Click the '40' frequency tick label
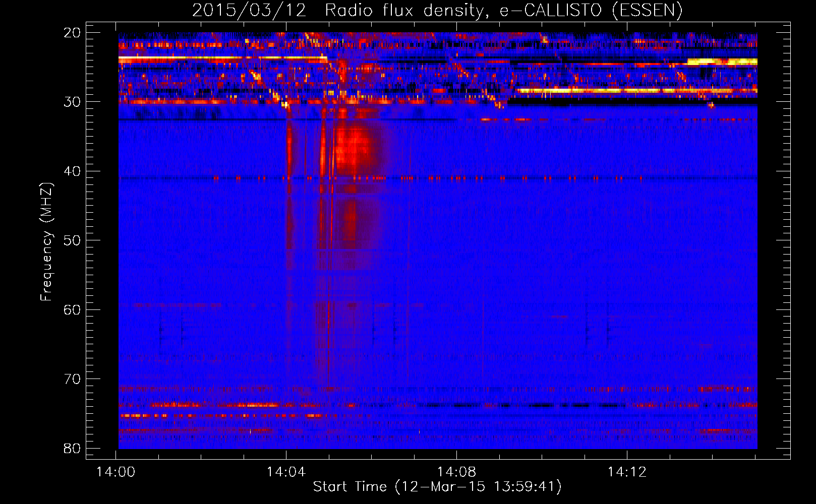The height and width of the screenshot is (504, 816). 72,171
